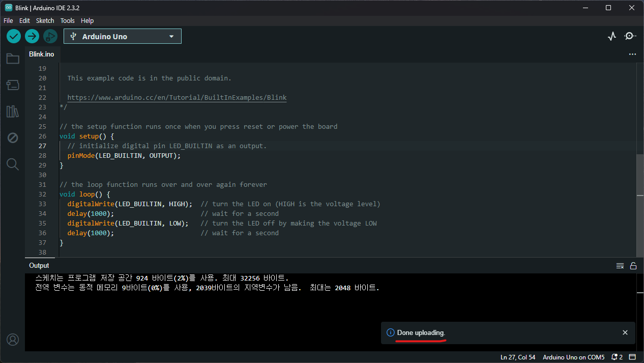The width and height of the screenshot is (644, 363).
Task: Toggle the Output scroll lock icon
Action: tap(633, 266)
